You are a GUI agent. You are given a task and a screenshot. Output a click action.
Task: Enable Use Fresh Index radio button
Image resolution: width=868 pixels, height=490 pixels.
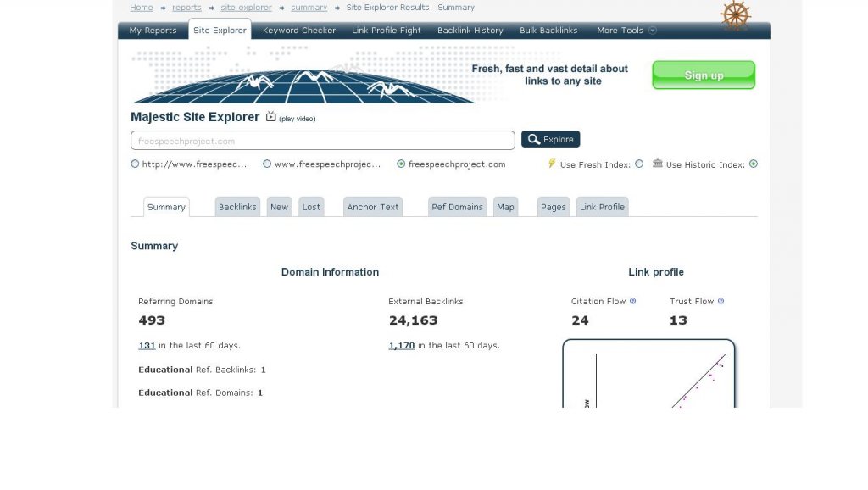(x=639, y=164)
